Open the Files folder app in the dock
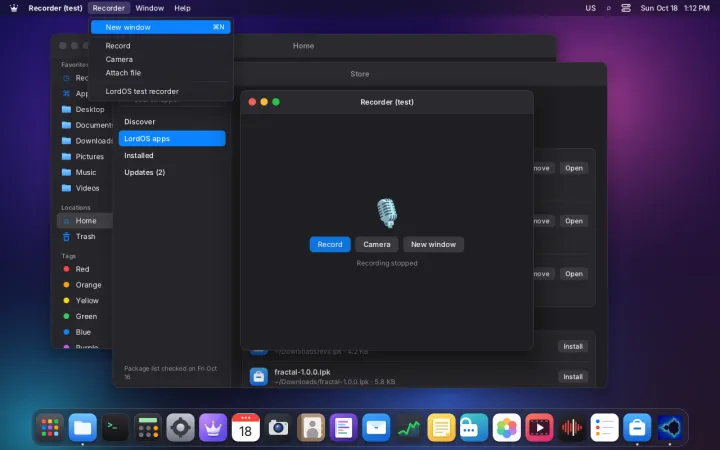This screenshot has width=720, height=450. click(x=83, y=428)
